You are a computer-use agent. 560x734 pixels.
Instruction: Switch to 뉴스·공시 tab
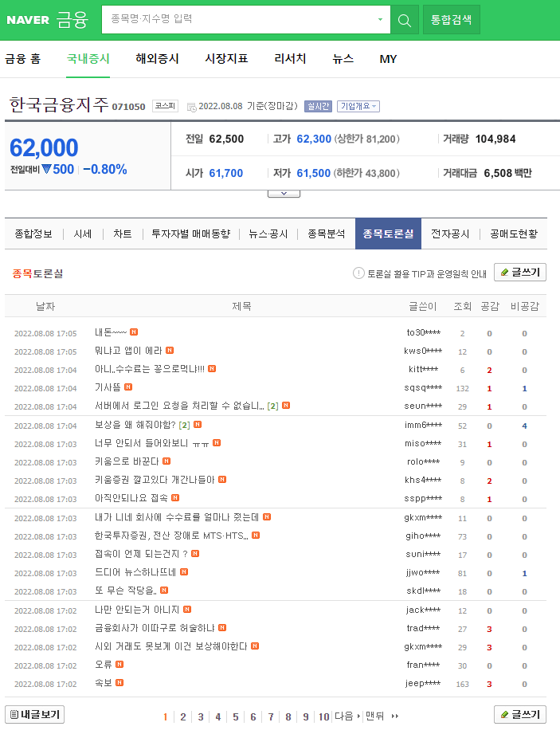[268, 234]
